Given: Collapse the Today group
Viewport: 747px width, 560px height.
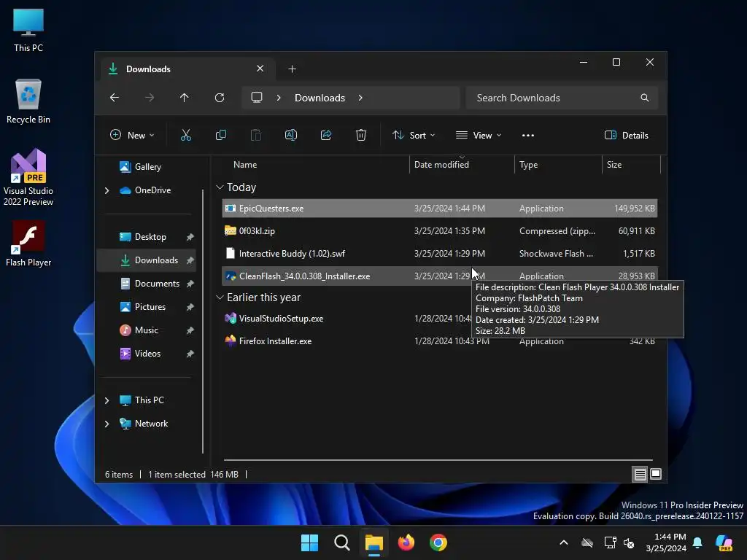Looking at the screenshot, I should coord(220,187).
